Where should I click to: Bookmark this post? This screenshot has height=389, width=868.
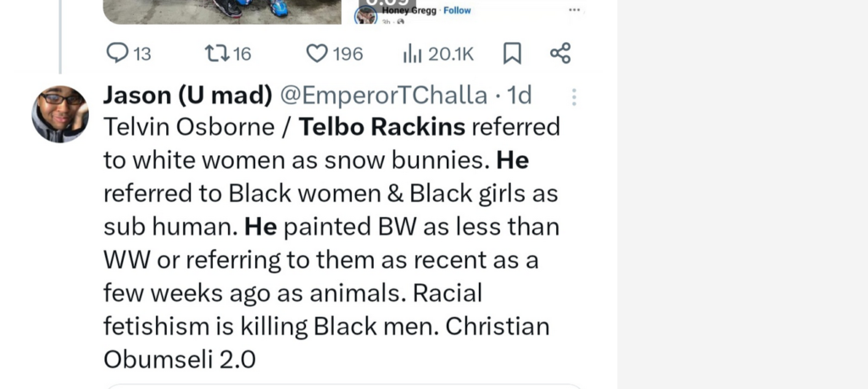[512, 54]
